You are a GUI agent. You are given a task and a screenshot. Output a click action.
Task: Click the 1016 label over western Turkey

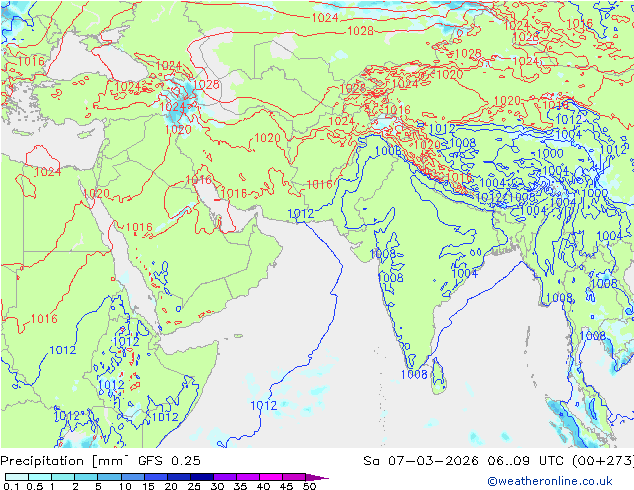[x=31, y=61]
